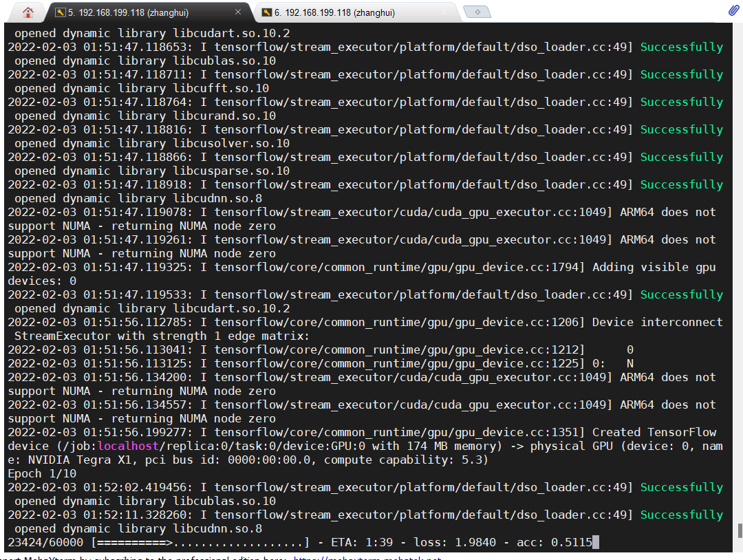Switch to tab 6. 192.168.199.118 (zhanghui)
The width and height of the screenshot is (743, 560).
334,13
